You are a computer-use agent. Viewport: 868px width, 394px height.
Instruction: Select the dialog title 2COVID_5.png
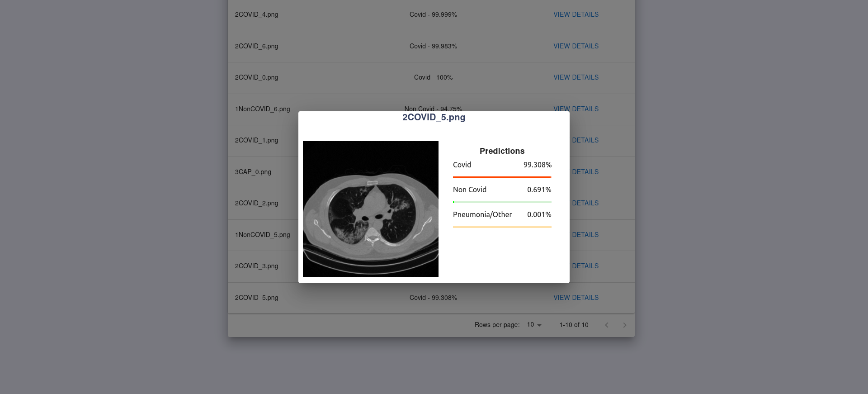click(434, 118)
